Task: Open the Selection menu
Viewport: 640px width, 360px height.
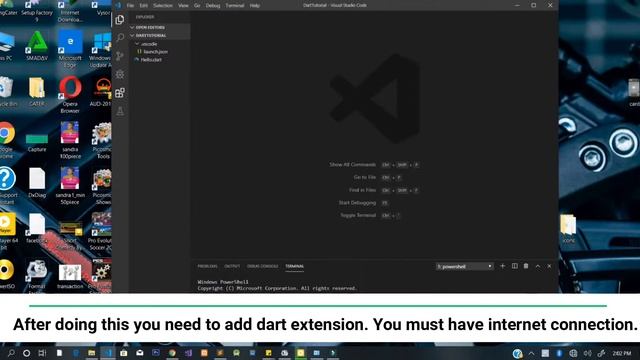Action: click(163, 6)
